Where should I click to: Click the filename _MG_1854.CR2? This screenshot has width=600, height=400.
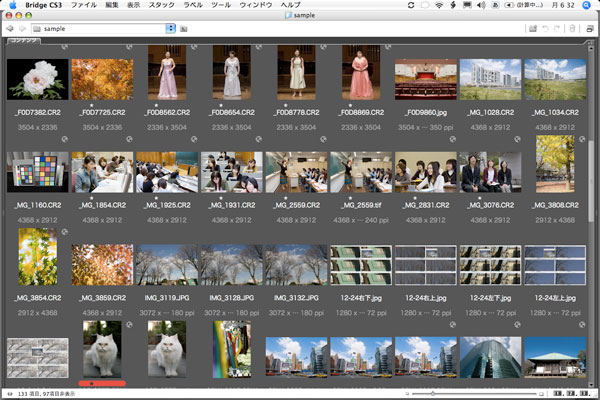click(x=103, y=205)
